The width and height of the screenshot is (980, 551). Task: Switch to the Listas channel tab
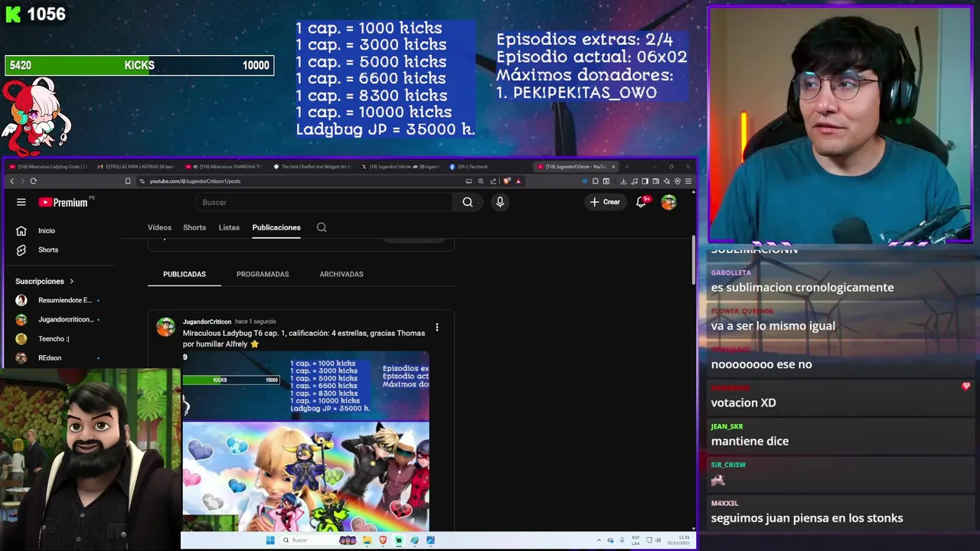(229, 227)
